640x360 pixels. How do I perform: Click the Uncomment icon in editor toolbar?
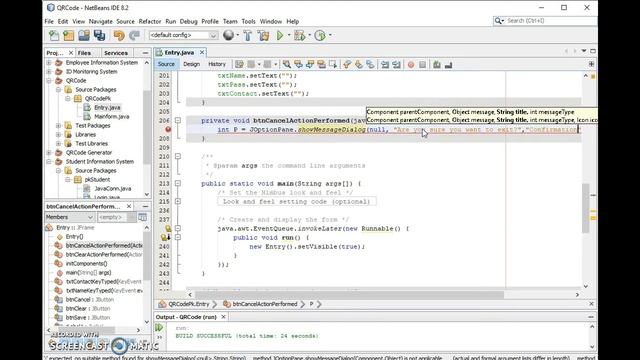448,64
